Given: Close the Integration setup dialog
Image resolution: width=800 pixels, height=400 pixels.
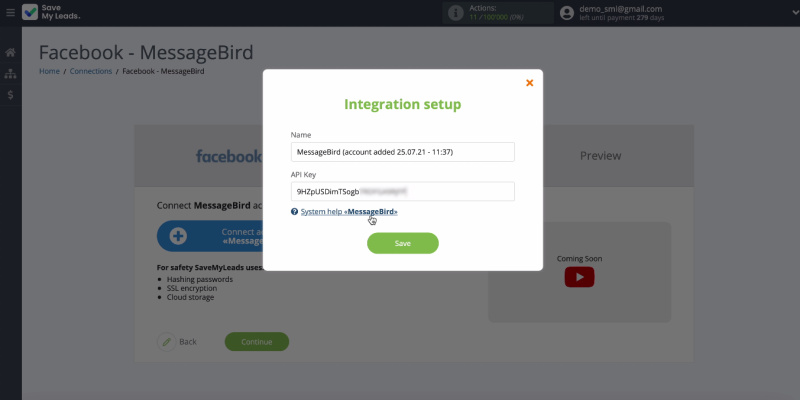Looking at the screenshot, I should click(530, 83).
